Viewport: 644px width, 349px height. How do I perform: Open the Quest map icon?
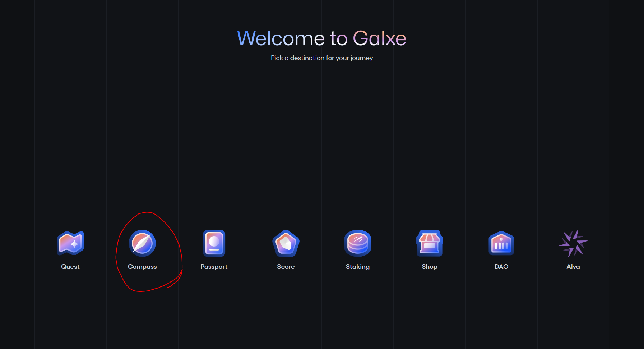pyautogui.click(x=70, y=243)
